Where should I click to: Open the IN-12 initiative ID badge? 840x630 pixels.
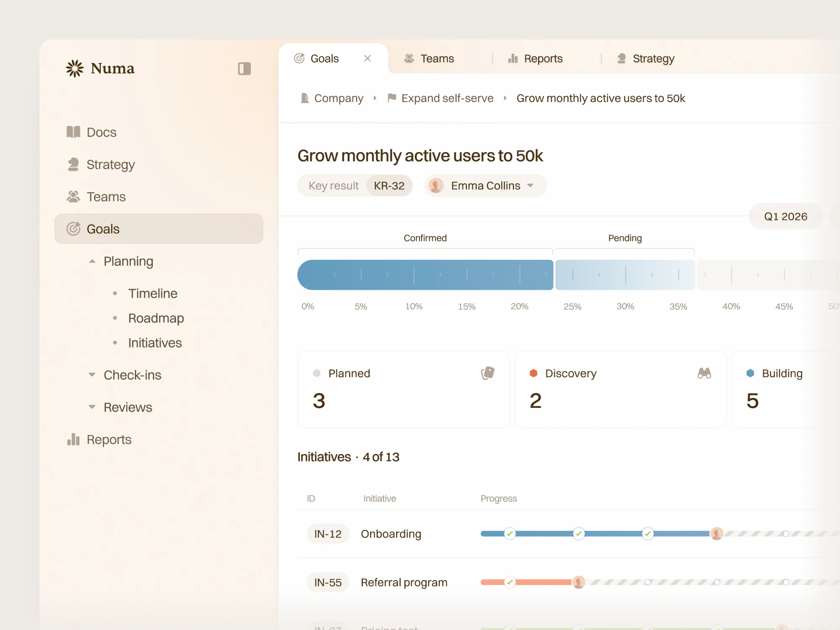click(x=328, y=534)
